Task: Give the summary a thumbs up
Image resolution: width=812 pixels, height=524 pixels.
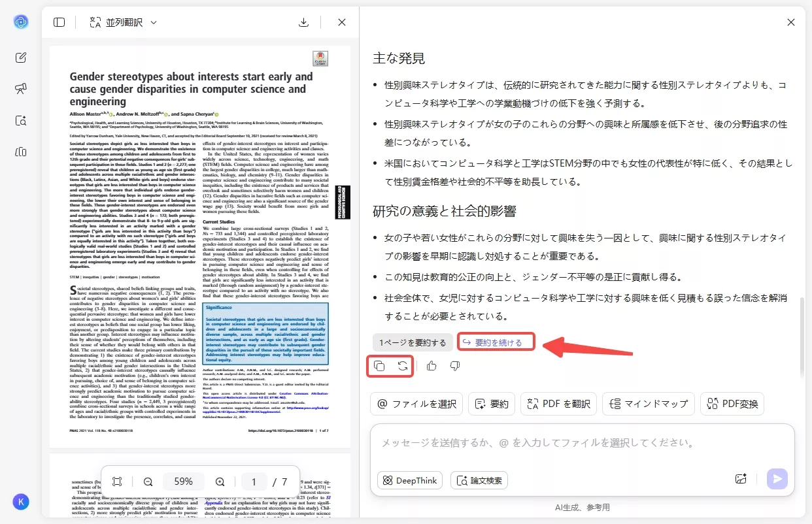Action: click(431, 366)
